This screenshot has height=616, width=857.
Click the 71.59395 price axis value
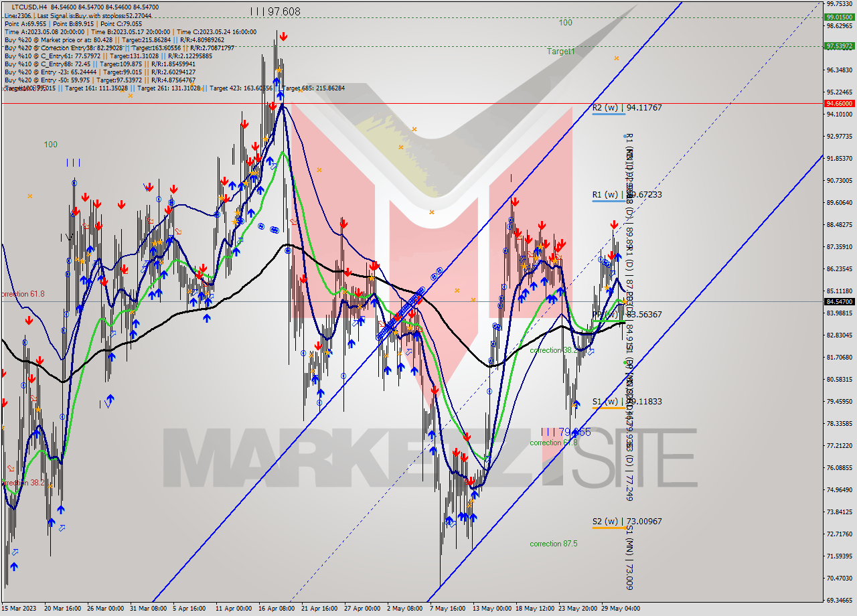click(840, 556)
